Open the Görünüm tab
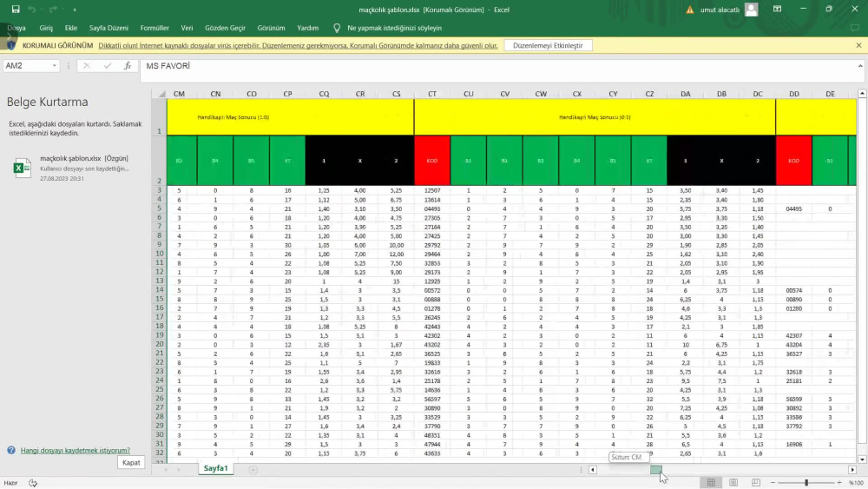868x489 pixels. coord(271,28)
